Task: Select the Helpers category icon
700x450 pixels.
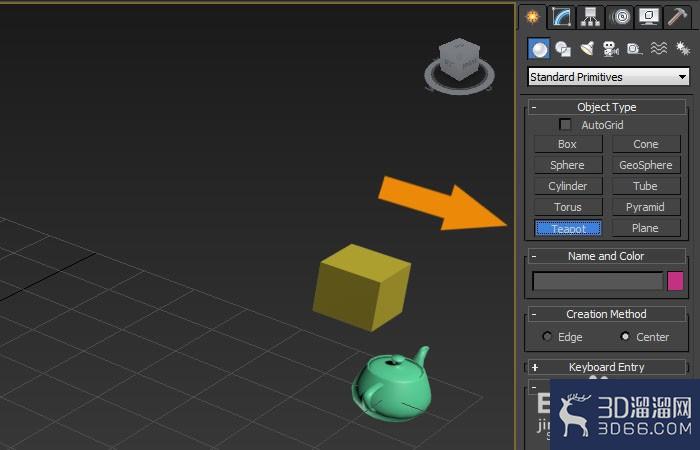Action: 634,49
